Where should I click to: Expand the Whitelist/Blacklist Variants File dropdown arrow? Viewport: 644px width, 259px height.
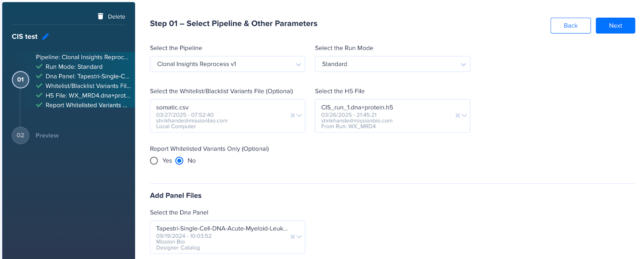299,115
